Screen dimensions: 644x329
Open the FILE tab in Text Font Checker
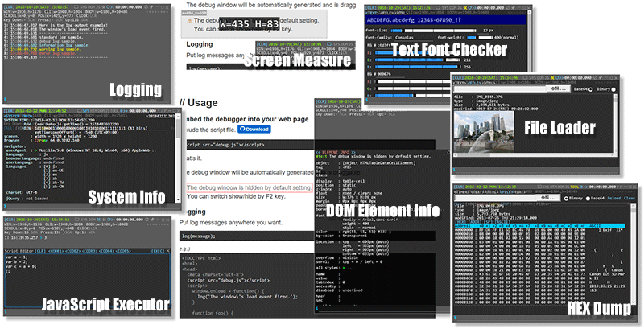point(387,13)
